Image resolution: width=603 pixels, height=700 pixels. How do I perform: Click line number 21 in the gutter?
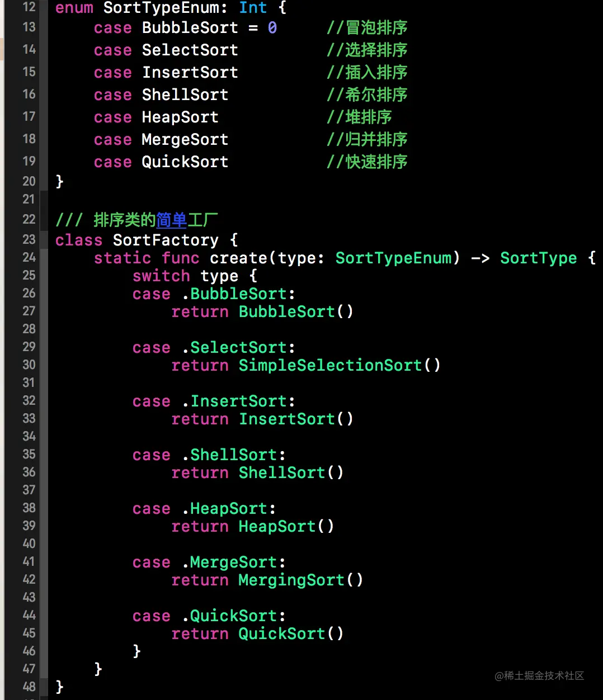(x=29, y=199)
